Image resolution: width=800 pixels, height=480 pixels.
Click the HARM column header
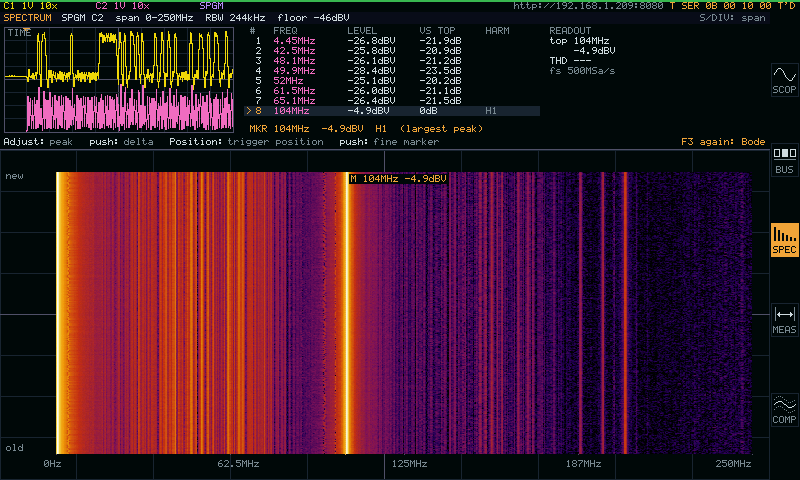(x=497, y=31)
